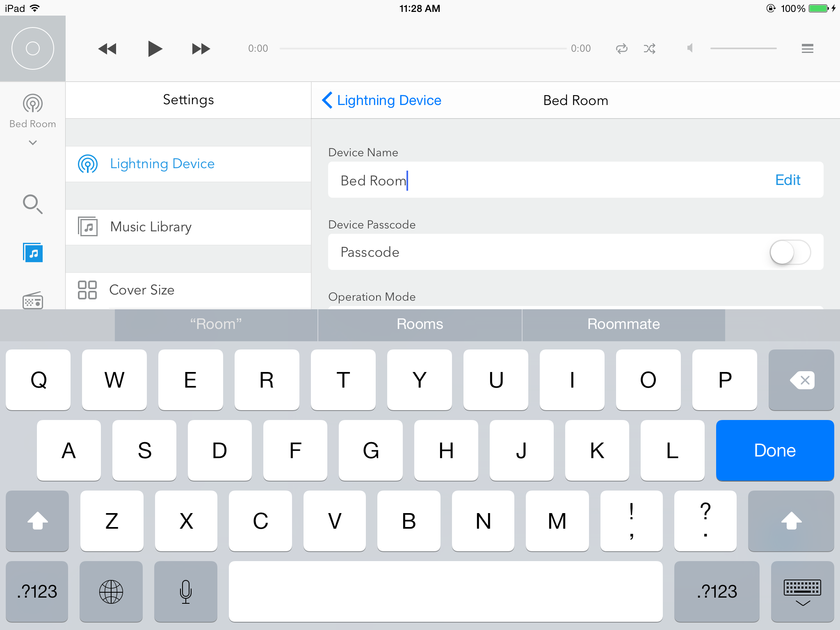Tap the Lightning Device row icon
The height and width of the screenshot is (630, 840).
pos(88,164)
